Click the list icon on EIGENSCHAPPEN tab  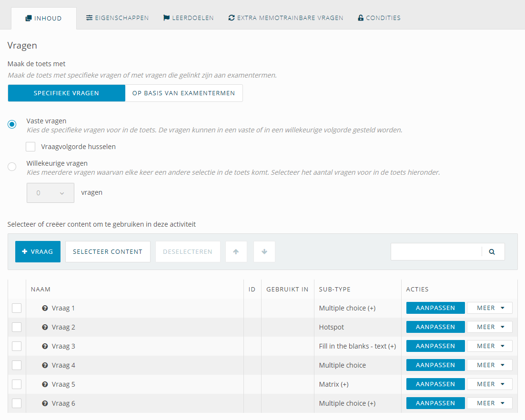pos(89,18)
